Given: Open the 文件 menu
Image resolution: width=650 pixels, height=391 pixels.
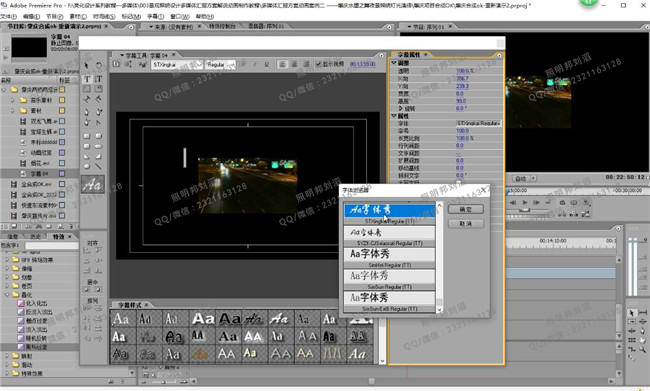Looking at the screenshot, I should tap(8, 17).
